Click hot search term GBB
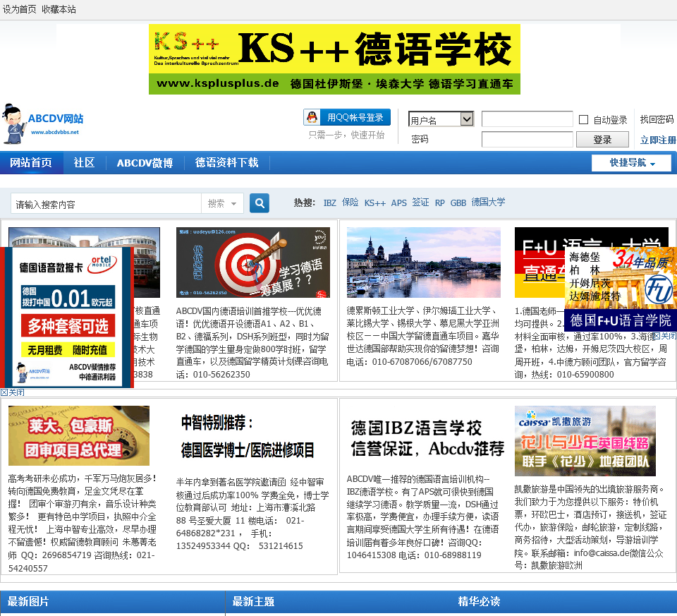Viewport: 677px width, 616px height. point(458,203)
